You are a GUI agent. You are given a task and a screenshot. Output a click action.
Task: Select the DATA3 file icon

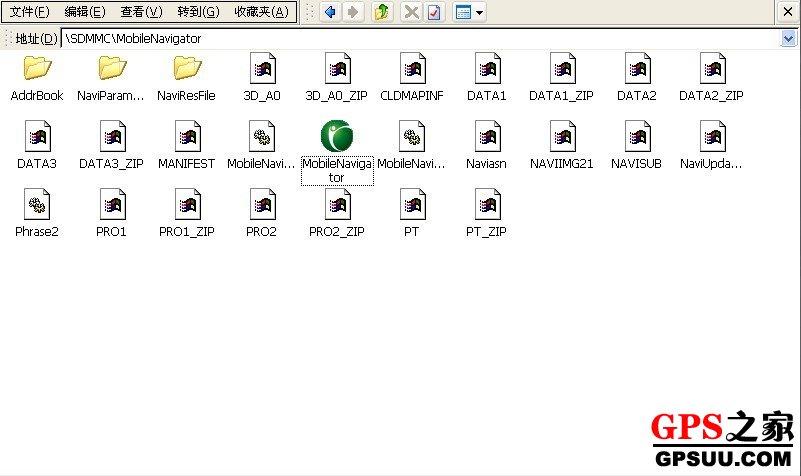(37, 136)
